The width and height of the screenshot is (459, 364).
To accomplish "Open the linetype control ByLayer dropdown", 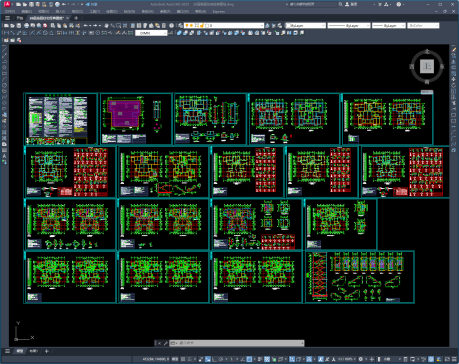I will 349,25.
